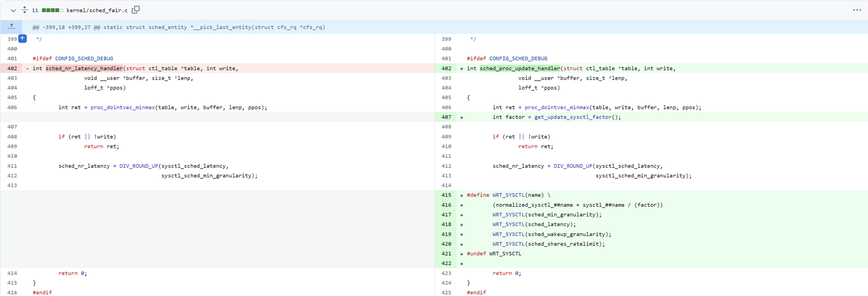Click the green diffstat squares
The width and height of the screenshot is (868, 296).
coord(52,10)
